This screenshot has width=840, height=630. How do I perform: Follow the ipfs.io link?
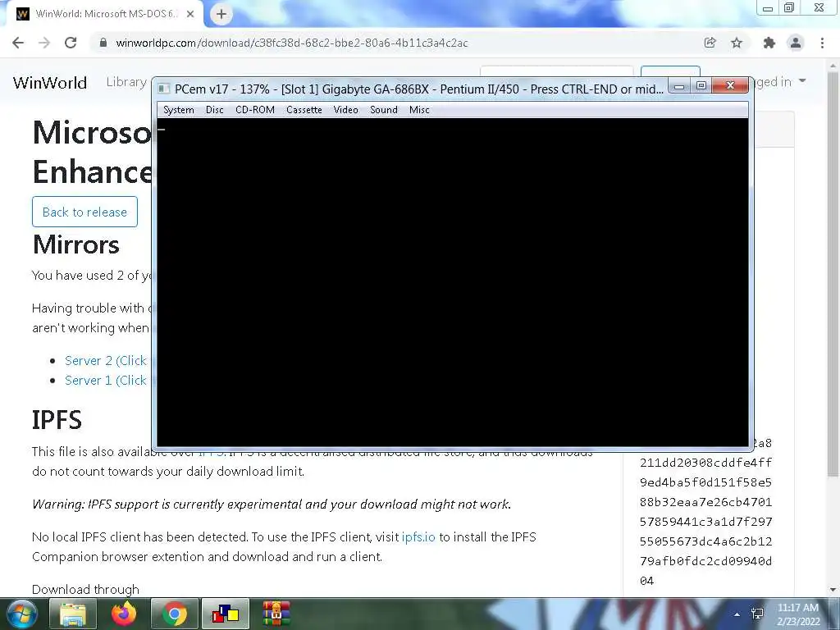click(x=418, y=536)
